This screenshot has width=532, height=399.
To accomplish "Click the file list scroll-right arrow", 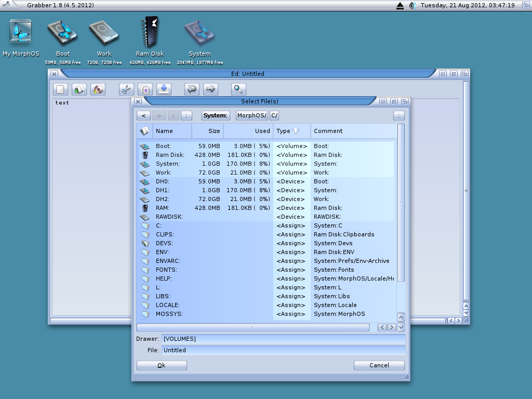I will pos(392,327).
